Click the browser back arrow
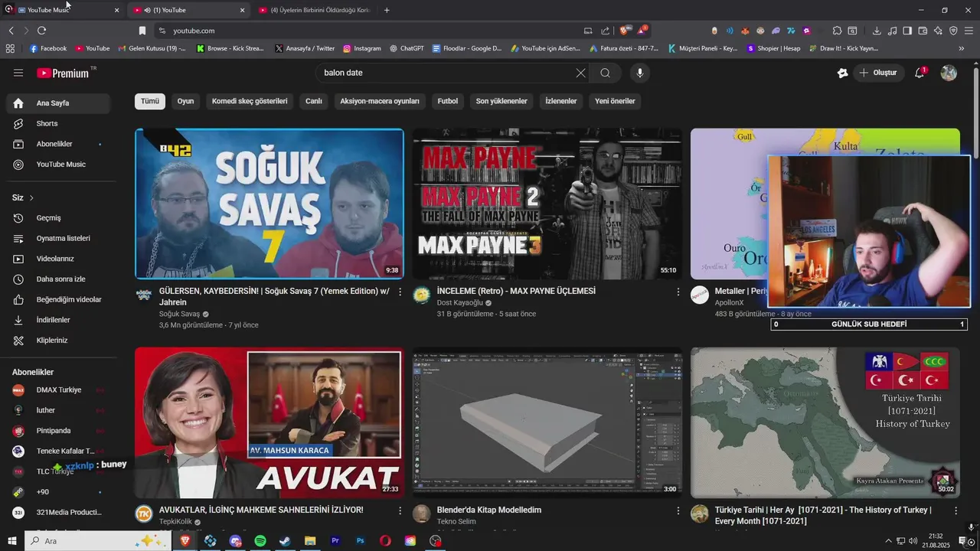Viewport: 980px width, 551px height. (x=11, y=31)
